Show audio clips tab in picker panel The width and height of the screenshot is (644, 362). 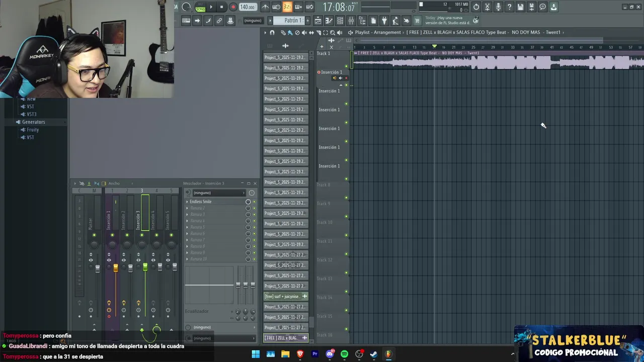tap(285, 46)
